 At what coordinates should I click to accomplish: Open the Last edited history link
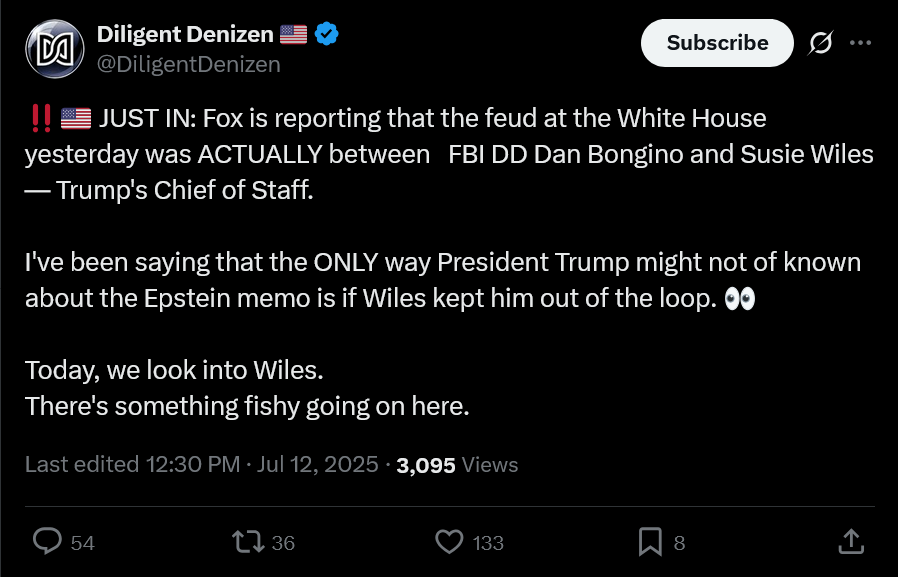[x=132, y=464]
